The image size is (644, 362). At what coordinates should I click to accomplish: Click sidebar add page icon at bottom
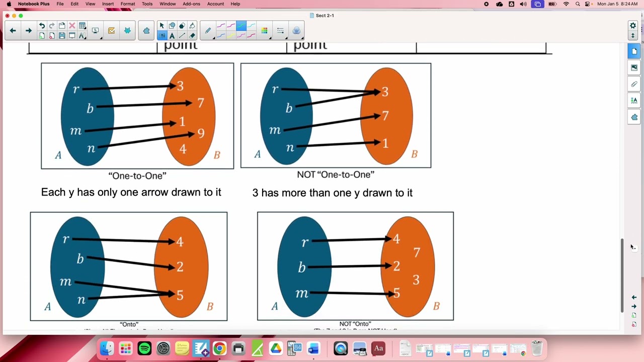tap(634, 315)
